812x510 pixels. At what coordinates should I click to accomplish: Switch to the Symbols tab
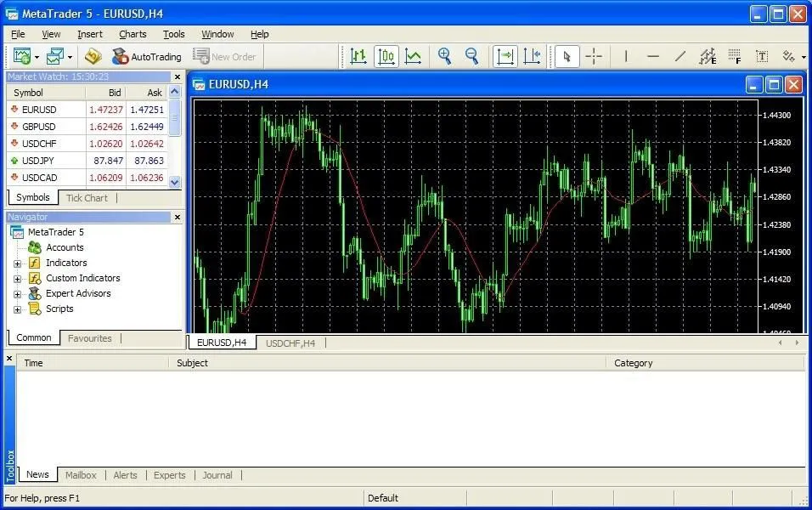32,197
